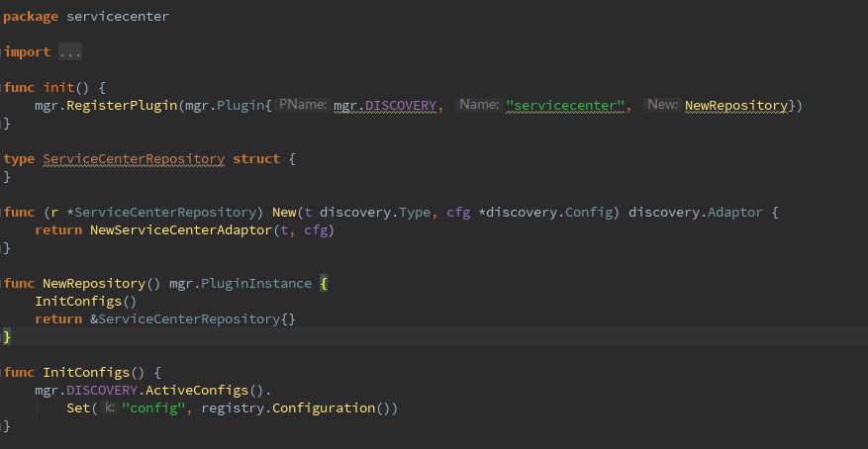Click "DISCOVERY" inside InitConfigs body

click(x=102, y=390)
